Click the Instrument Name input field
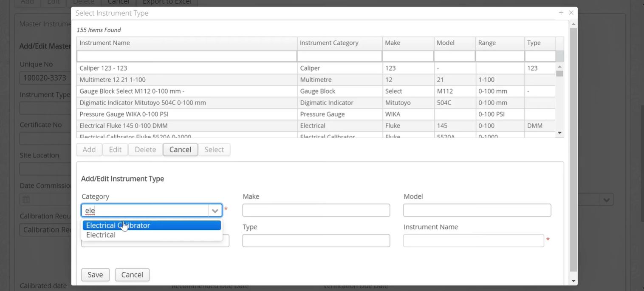644x291 pixels. point(473,241)
